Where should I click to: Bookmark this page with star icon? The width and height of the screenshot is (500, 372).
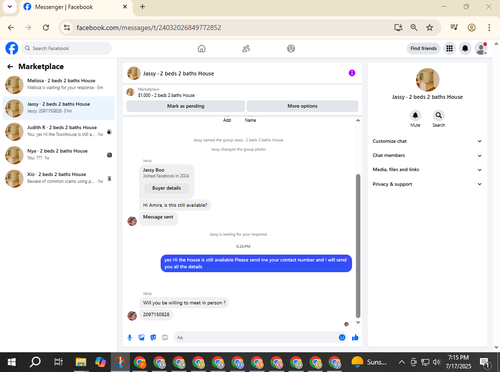click(x=430, y=28)
